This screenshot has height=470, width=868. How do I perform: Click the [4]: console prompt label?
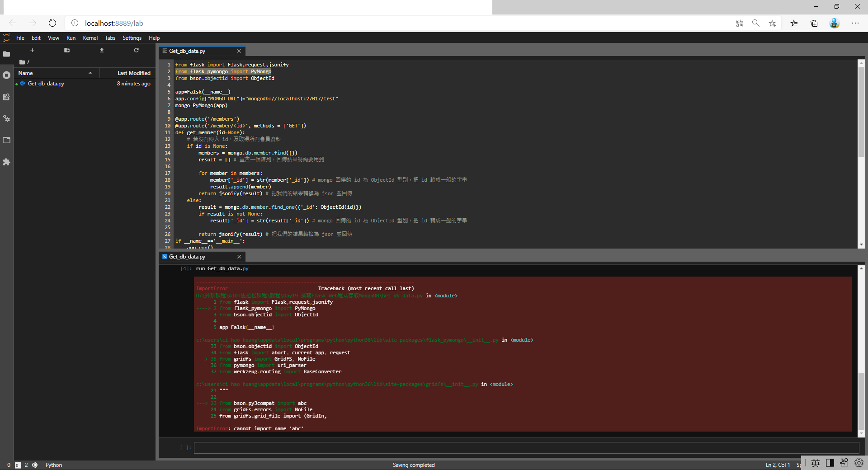click(186, 268)
